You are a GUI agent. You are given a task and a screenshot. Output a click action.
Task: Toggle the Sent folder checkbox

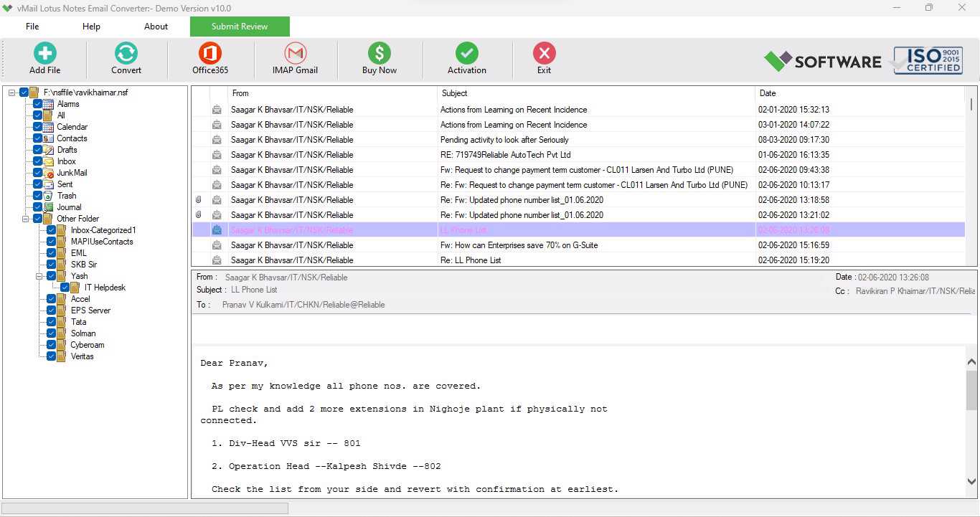click(38, 184)
